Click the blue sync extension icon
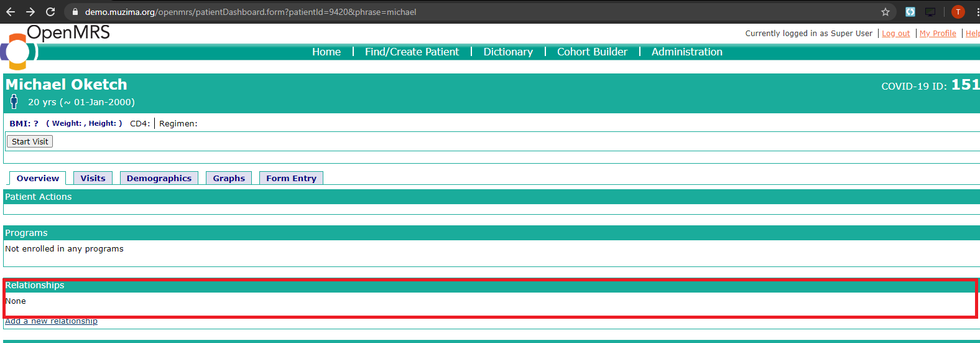 point(910,12)
